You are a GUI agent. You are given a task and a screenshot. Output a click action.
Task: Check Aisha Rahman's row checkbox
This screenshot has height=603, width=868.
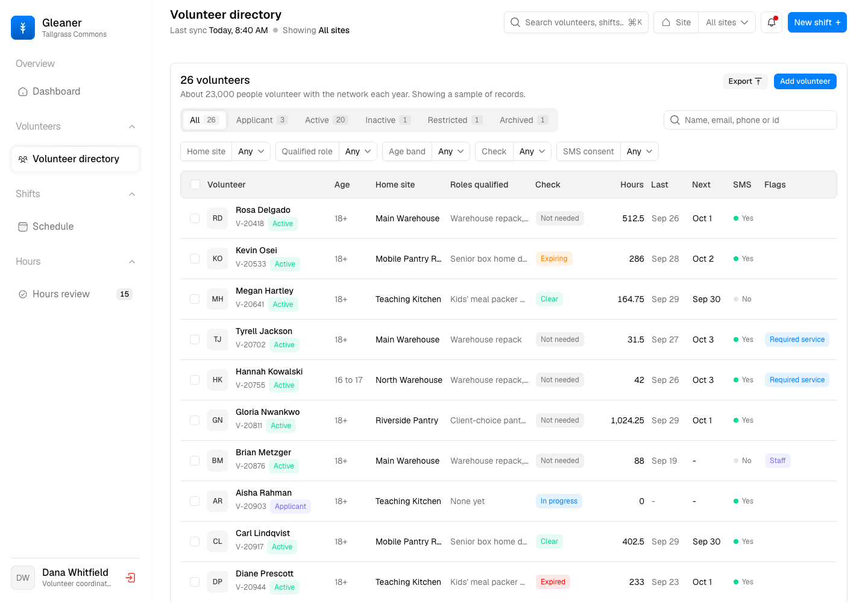tap(195, 501)
